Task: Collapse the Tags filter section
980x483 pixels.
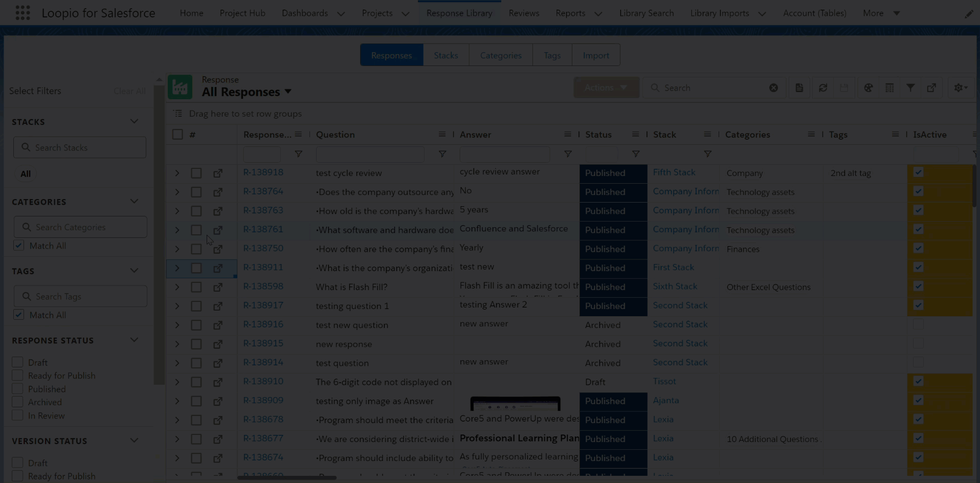Action: (x=134, y=271)
